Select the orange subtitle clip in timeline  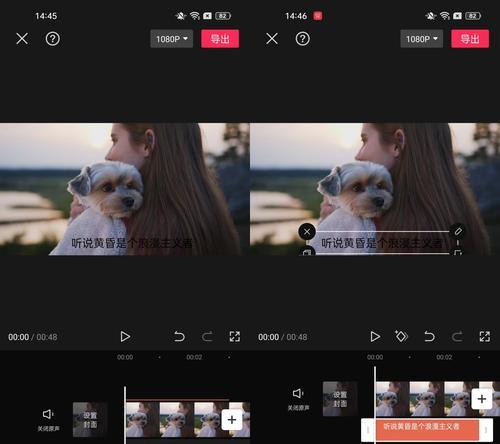[x=427, y=430]
